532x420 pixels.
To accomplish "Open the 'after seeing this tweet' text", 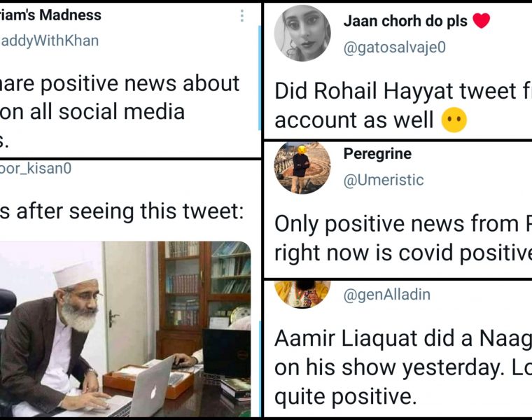I will pyautogui.click(x=122, y=211).
